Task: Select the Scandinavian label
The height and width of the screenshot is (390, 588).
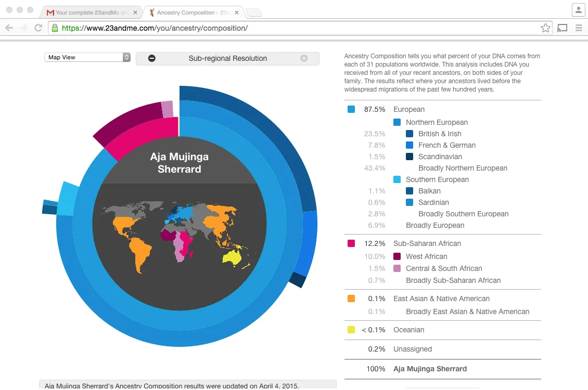Action: click(440, 157)
